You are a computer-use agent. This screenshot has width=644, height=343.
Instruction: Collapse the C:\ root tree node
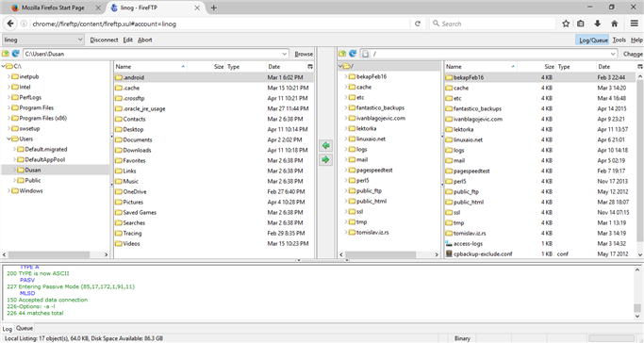tap(3, 66)
